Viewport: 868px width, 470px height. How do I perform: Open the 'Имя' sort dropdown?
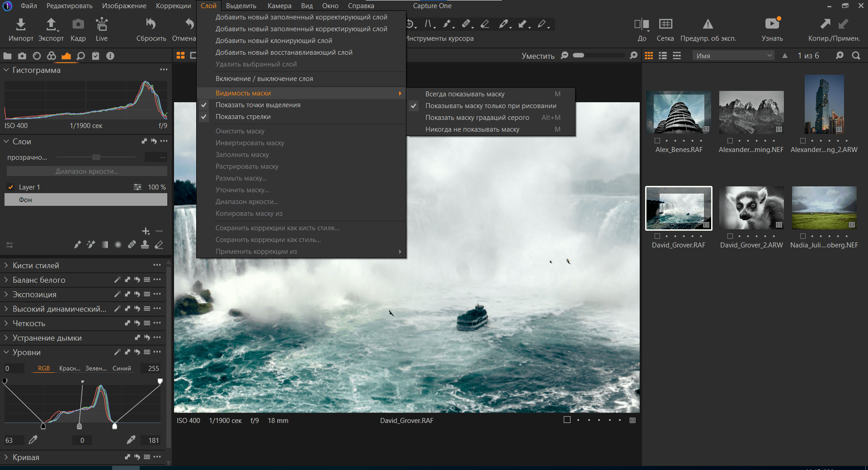pos(733,56)
